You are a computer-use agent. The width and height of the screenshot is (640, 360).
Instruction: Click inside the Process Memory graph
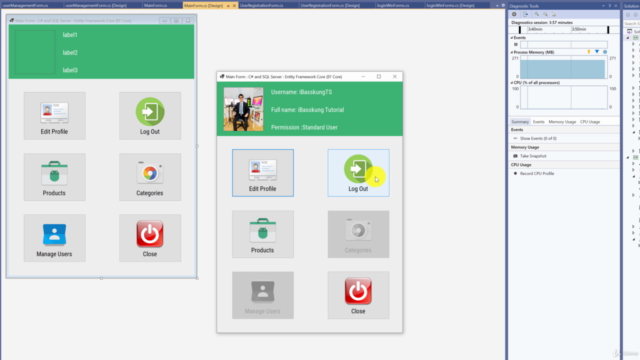point(563,67)
